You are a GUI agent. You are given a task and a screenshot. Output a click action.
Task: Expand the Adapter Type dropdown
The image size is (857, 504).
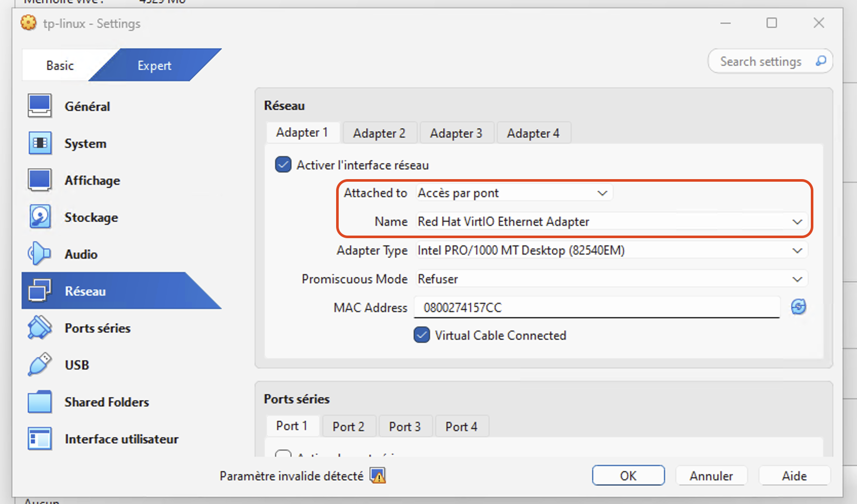coord(611,250)
